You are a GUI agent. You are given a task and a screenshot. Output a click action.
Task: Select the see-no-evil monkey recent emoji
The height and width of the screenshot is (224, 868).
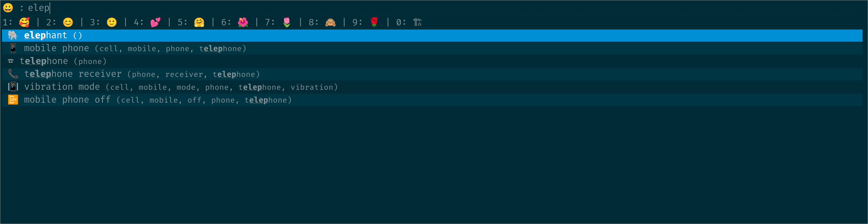click(x=331, y=22)
